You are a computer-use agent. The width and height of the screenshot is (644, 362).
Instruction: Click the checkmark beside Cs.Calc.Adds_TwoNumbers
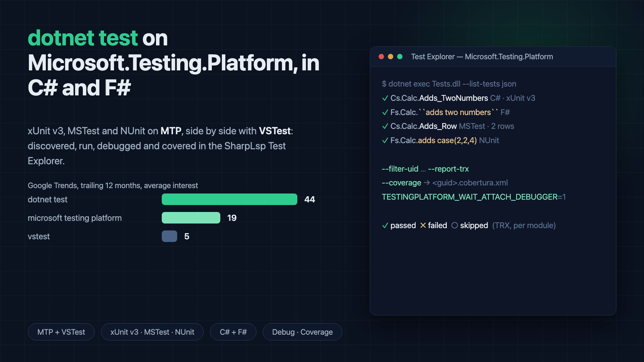385,98
